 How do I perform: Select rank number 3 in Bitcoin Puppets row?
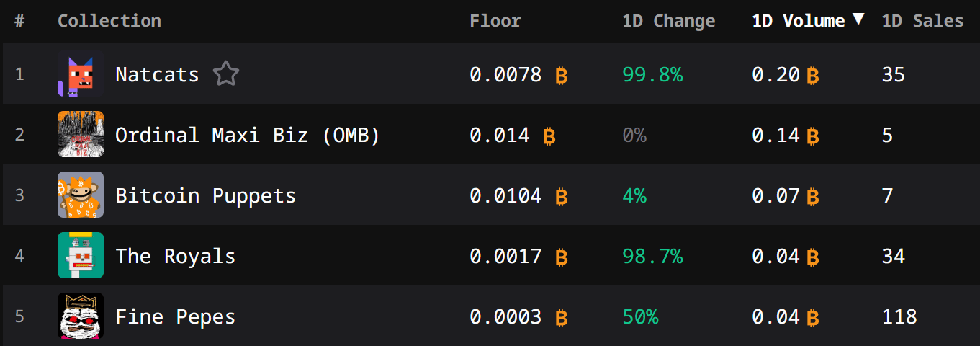tap(19, 195)
